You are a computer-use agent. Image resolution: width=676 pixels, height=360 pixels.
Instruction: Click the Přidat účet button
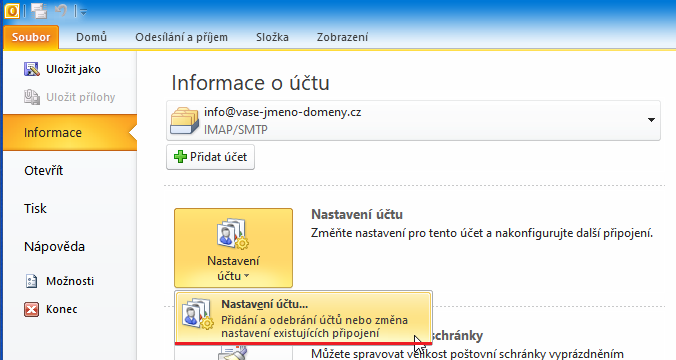pos(210,157)
